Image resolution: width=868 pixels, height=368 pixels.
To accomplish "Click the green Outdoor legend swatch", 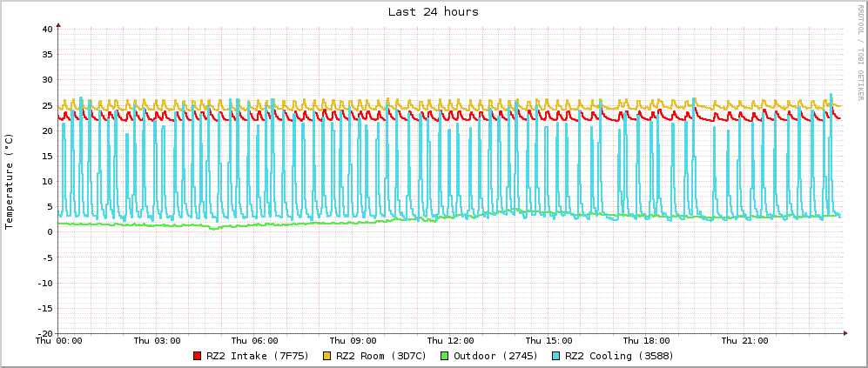I will point(445,356).
